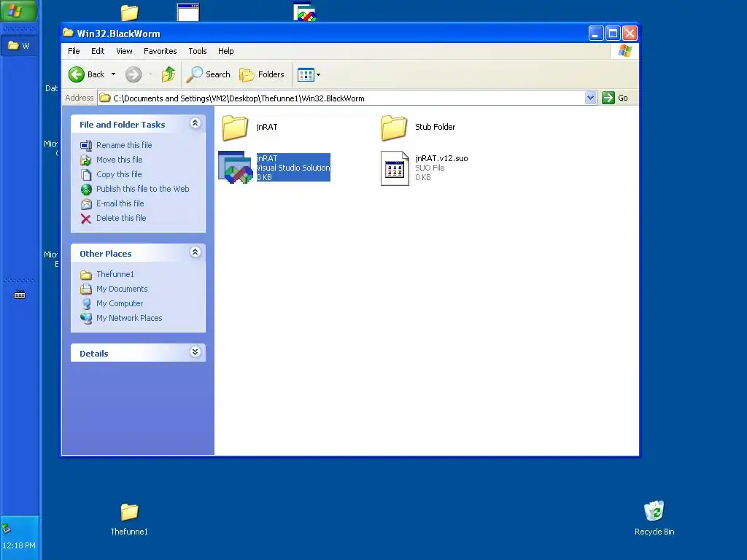Select the window-shaped desktop icon at top
Screen dimensions: 747x560
[188, 12]
